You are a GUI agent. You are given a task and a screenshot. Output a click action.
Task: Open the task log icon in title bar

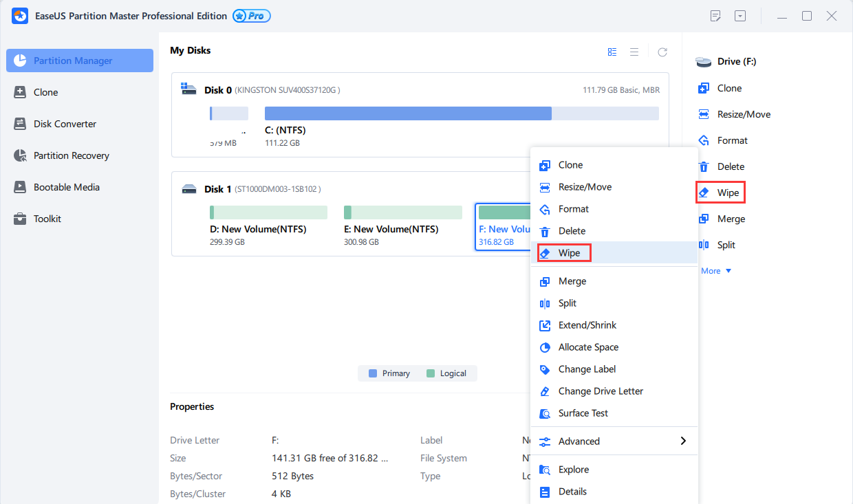pos(715,16)
